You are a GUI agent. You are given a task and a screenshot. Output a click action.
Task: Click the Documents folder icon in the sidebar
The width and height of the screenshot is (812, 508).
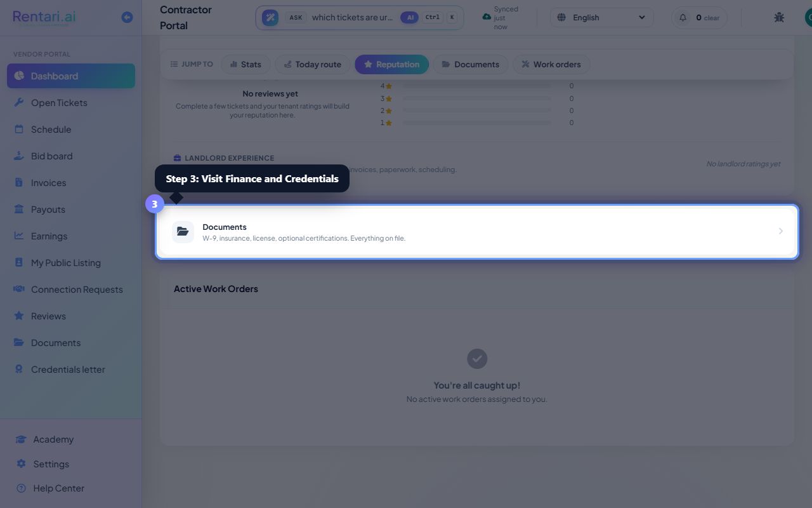click(19, 342)
